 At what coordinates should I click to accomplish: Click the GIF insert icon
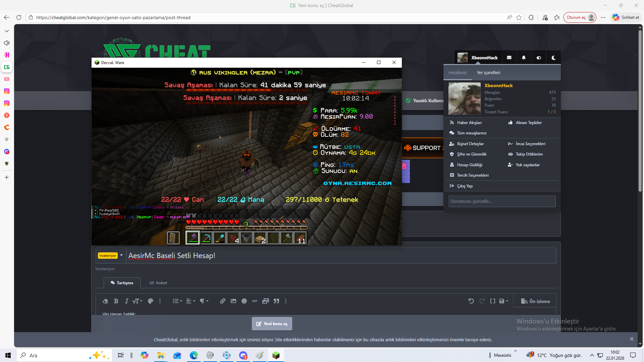(x=255, y=301)
